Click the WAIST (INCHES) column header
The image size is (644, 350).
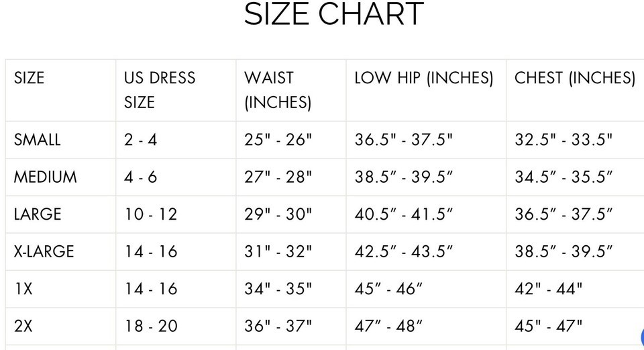click(278, 90)
